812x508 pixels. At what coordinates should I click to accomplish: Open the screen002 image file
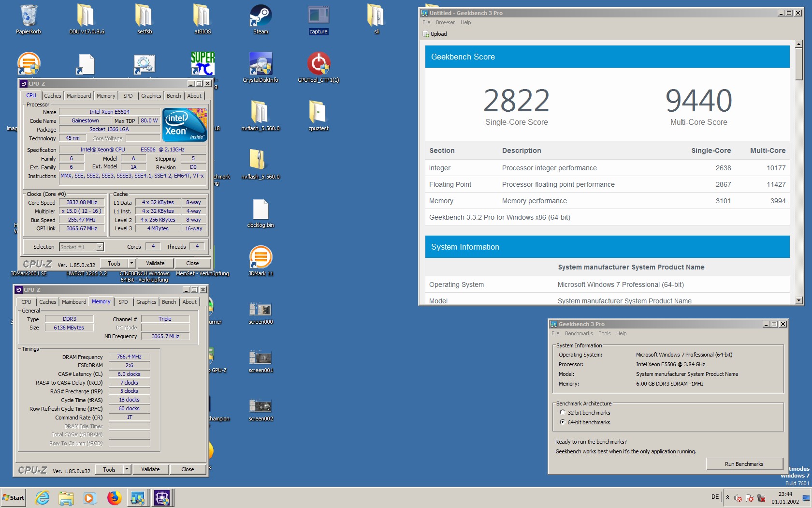261,409
